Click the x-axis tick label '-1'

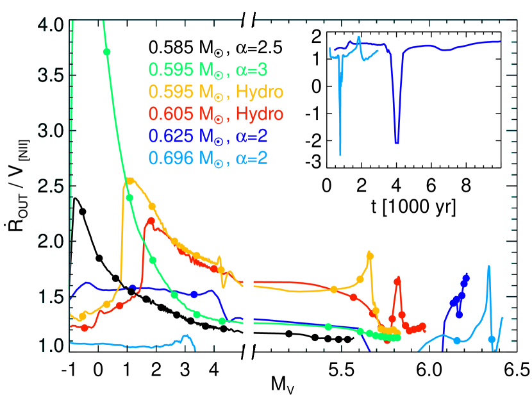tap(70, 369)
